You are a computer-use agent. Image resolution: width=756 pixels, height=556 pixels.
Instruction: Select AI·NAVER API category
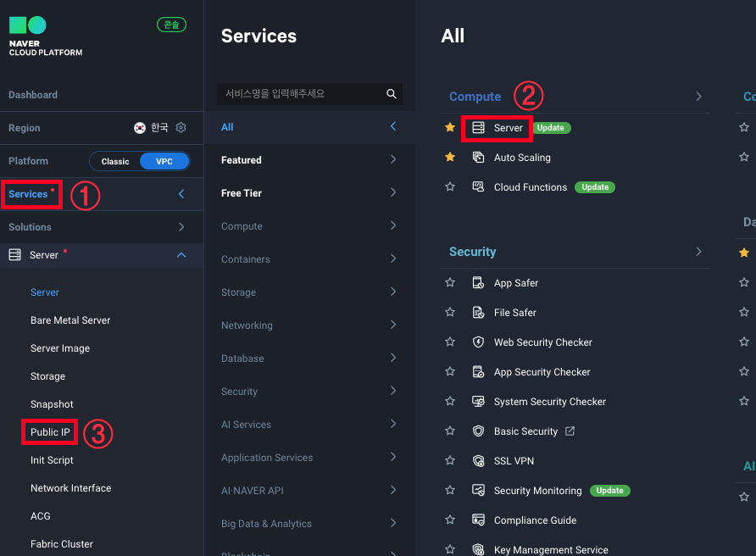pos(309,491)
